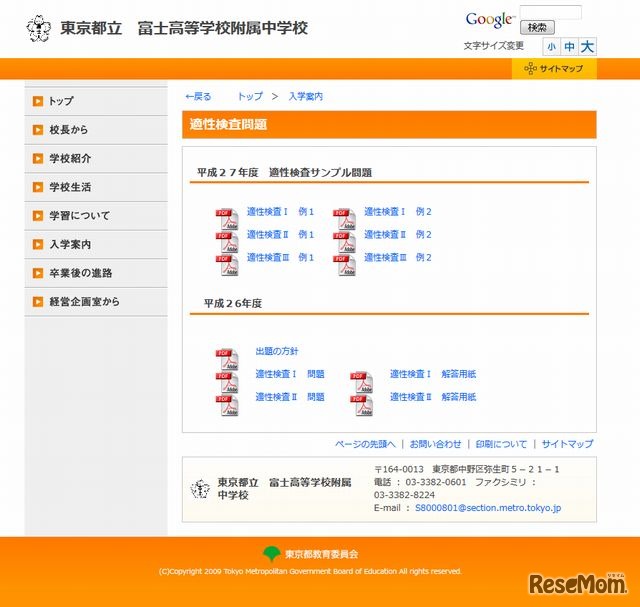Open the 適性検査Ⅰ 例1 link
This screenshot has width=640, height=607.
[280, 211]
